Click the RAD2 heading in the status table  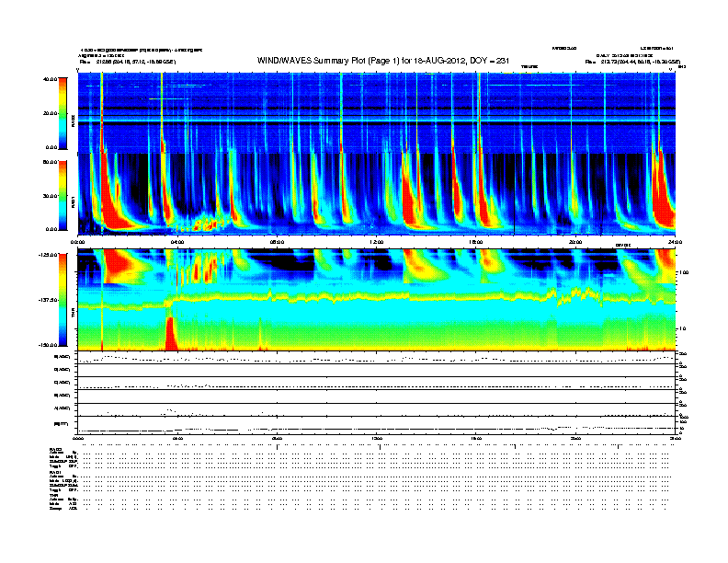pyautogui.click(x=55, y=449)
